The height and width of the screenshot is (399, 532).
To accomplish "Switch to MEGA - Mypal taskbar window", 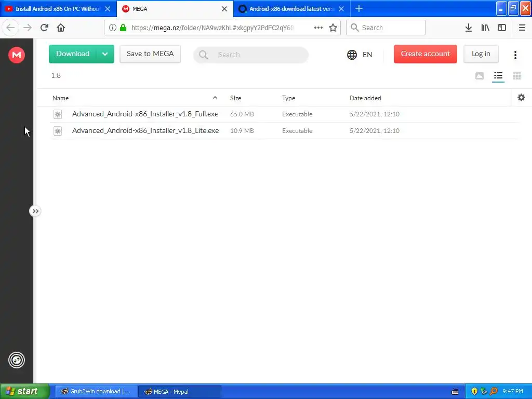I will tap(180, 391).
